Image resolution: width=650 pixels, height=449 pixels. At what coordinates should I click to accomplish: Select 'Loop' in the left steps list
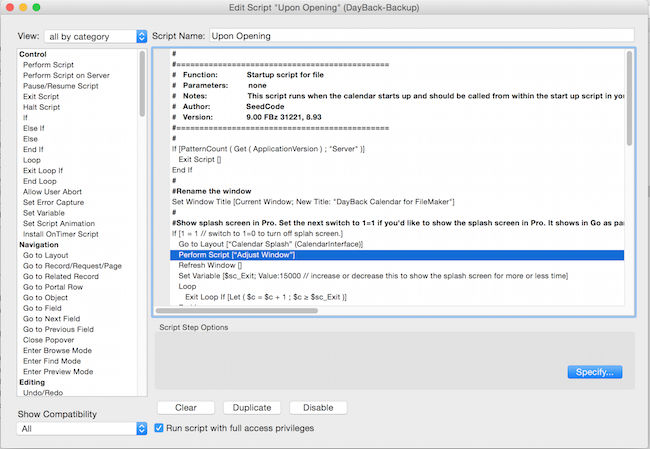point(32,160)
